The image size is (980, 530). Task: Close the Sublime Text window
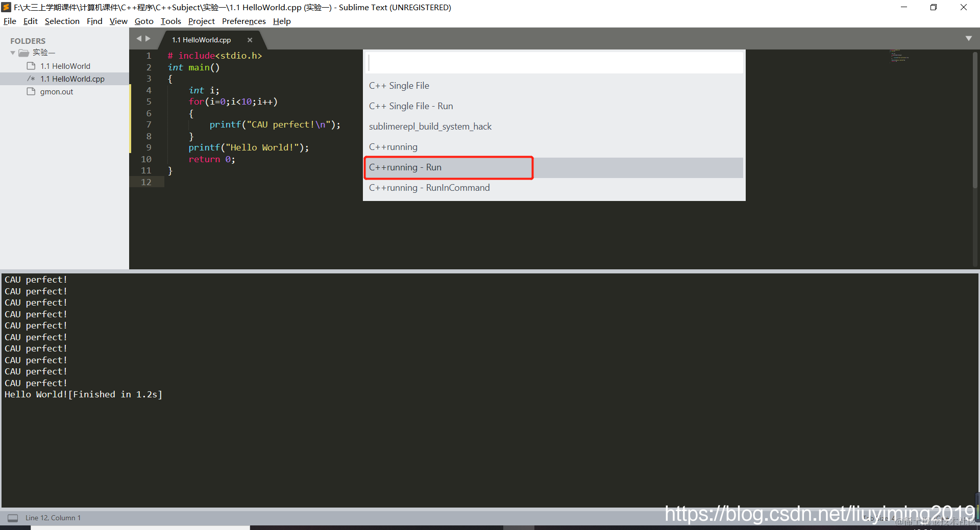tap(964, 7)
